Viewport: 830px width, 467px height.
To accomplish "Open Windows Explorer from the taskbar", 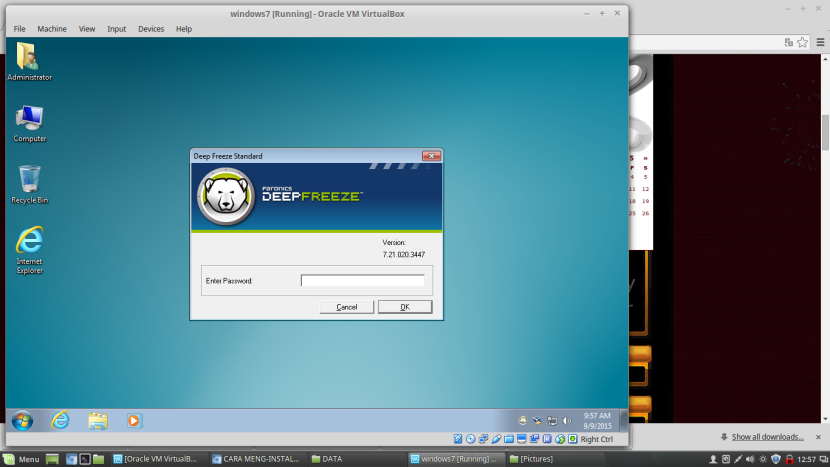I will 97,421.
